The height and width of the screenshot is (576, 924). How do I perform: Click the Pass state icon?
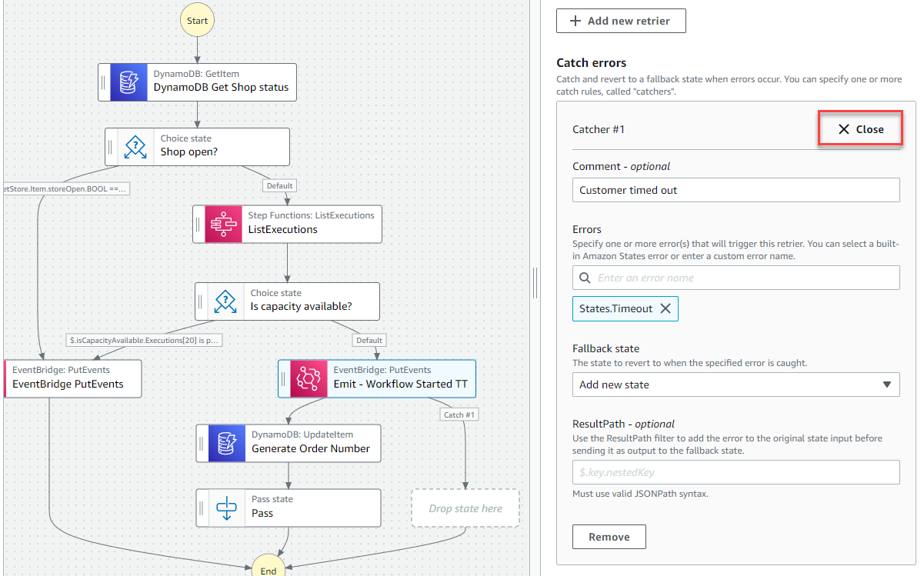227,508
